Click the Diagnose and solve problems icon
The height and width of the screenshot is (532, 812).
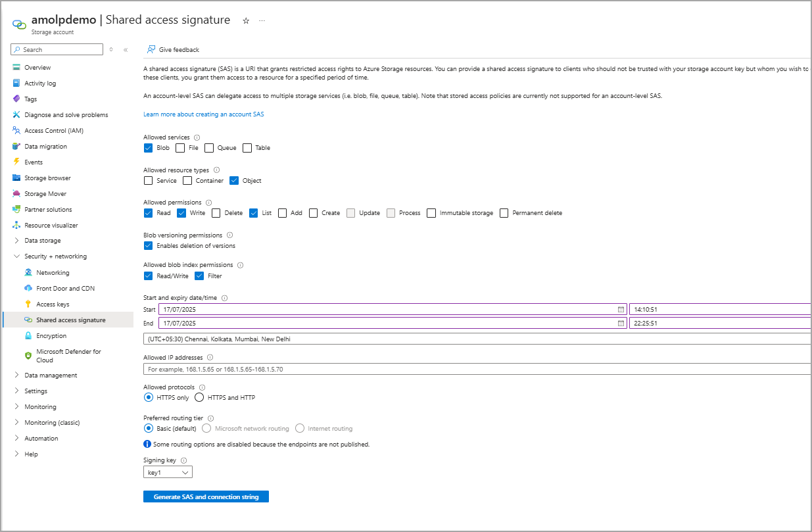click(16, 115)
